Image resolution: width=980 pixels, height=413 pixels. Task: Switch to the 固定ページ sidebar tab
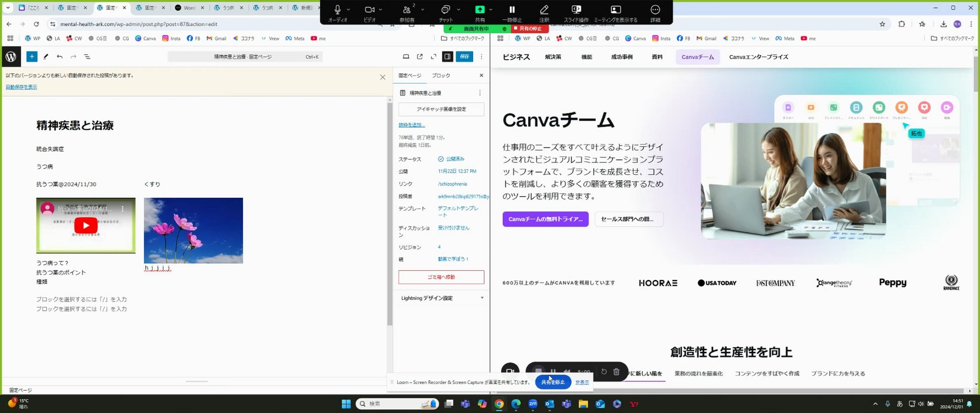(410, 76)
